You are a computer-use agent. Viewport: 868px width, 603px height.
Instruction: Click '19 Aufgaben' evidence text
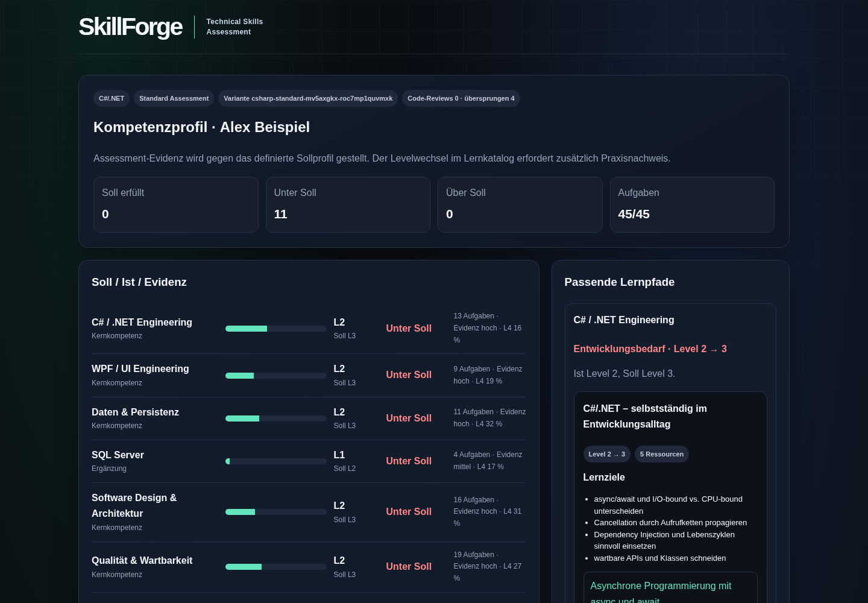488,566
